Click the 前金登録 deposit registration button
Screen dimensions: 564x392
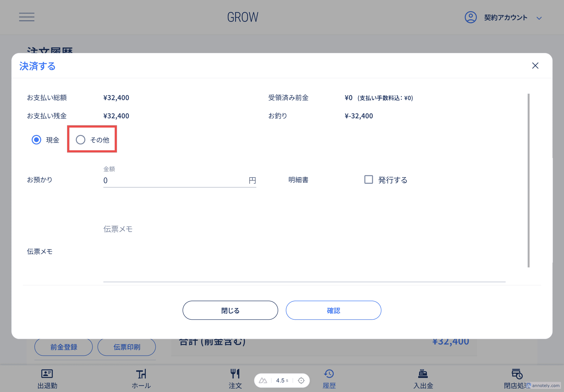pyautogui.click(x=63, y=347)
